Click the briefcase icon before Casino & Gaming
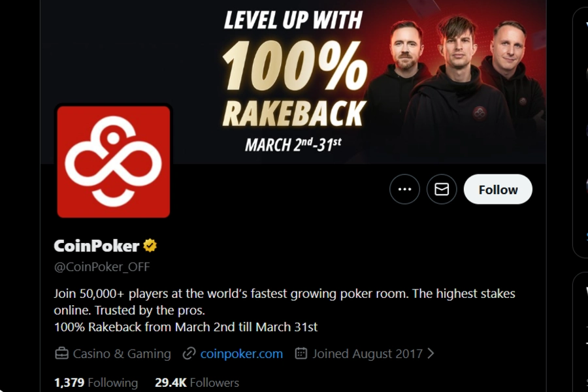Viewport: 588px width, 392px height. click(x=62, y=353)
